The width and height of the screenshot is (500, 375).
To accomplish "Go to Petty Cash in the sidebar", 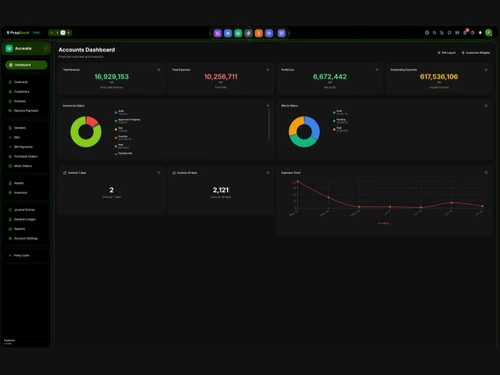I will click(x=21, y=255).
